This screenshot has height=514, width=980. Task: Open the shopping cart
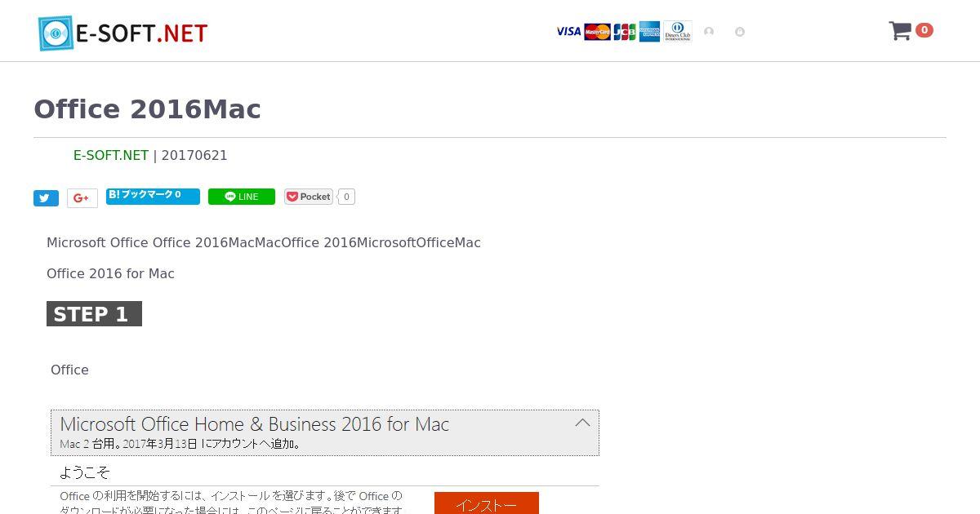pos(900,31)
